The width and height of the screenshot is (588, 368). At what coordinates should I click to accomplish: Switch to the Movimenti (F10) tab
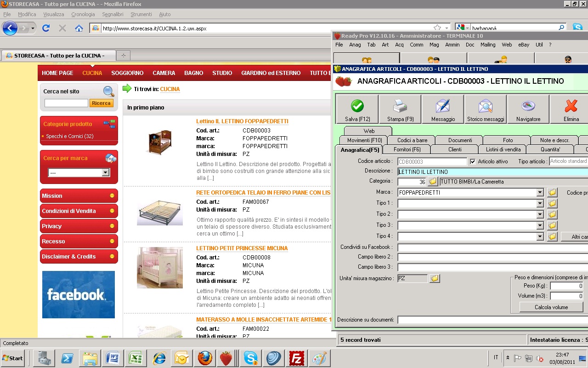[x=364, y=140]
